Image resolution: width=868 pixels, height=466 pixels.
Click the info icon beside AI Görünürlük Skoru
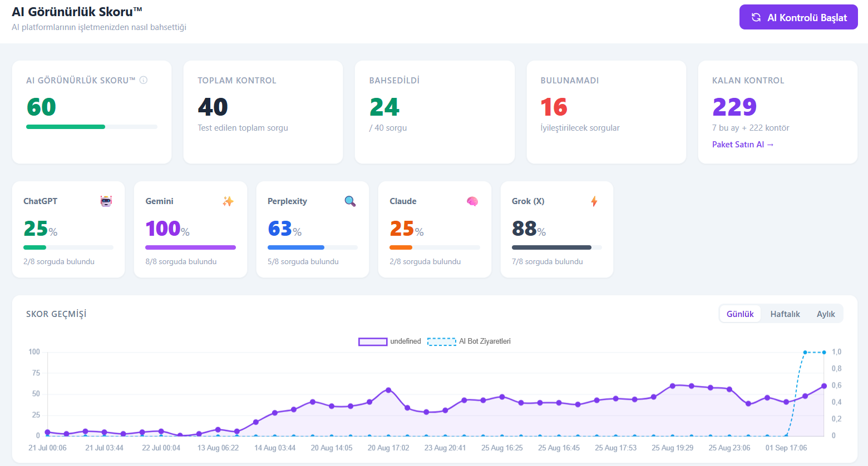[x=144, y=80]
